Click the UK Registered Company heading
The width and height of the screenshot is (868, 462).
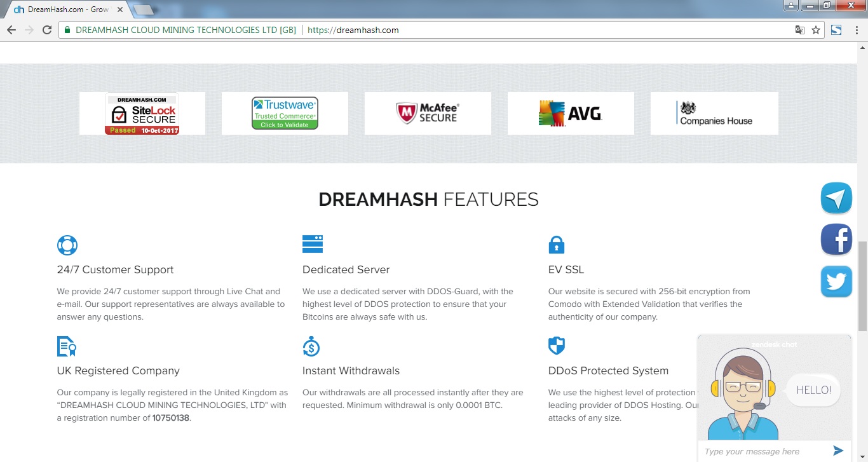(x=118, y=370)
